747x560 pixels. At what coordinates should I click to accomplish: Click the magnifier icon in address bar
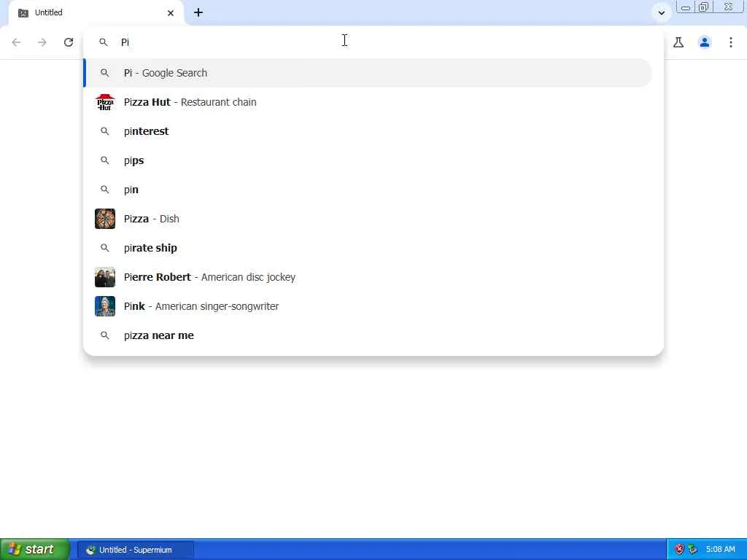(104, 42)
